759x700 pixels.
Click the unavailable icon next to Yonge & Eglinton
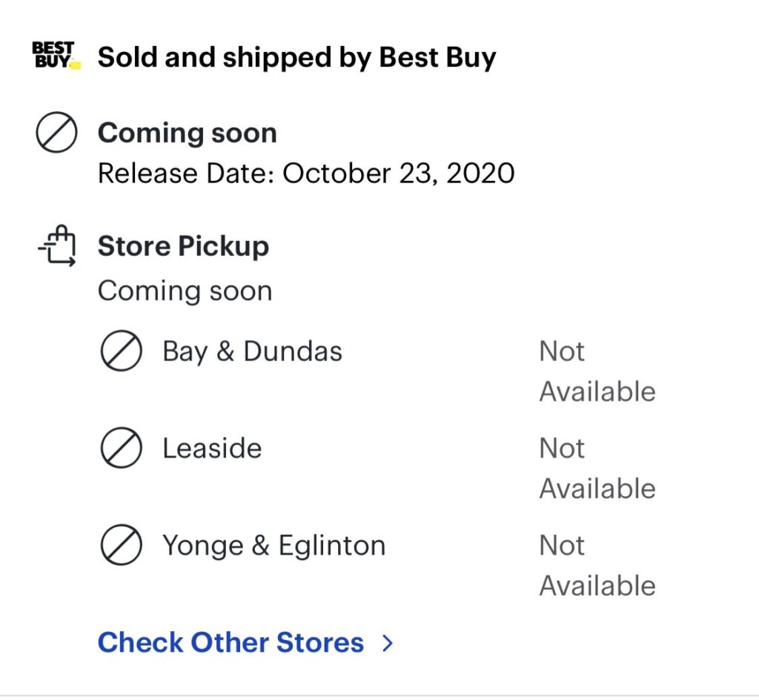coord(121,545)
